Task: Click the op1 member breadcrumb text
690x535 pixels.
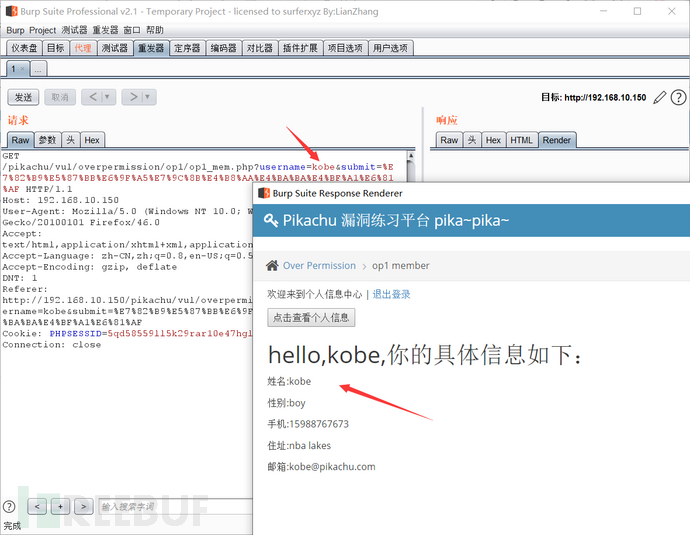Action: coord(400,265)
